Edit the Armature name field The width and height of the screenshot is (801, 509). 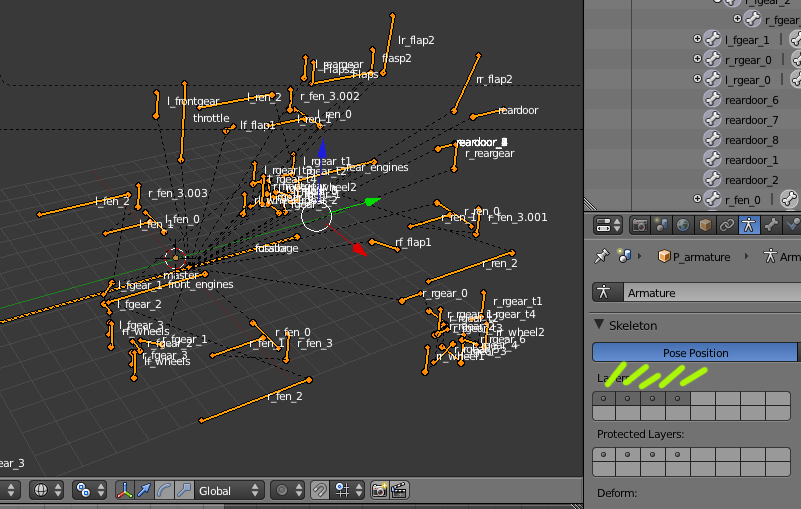[x=712, y=292]
